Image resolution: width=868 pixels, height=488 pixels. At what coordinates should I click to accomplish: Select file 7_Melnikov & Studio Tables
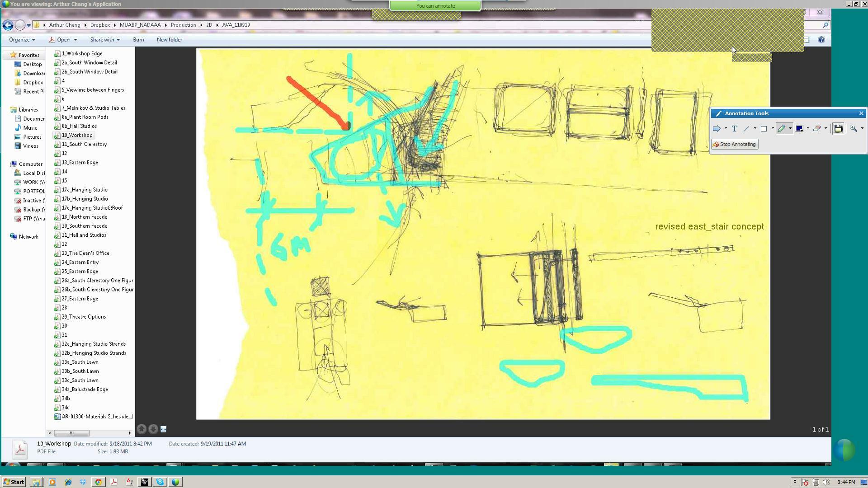90,108
